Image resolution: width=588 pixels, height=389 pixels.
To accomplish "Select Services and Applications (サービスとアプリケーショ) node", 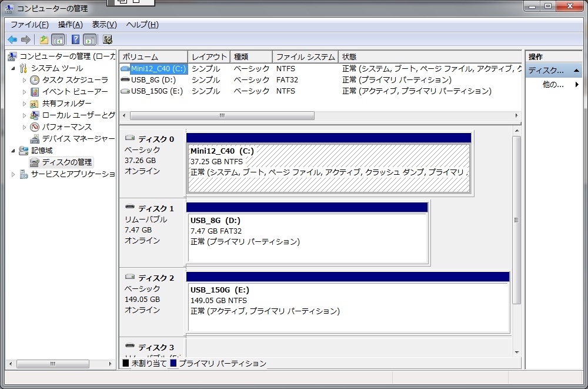I will tap(67, 174).
